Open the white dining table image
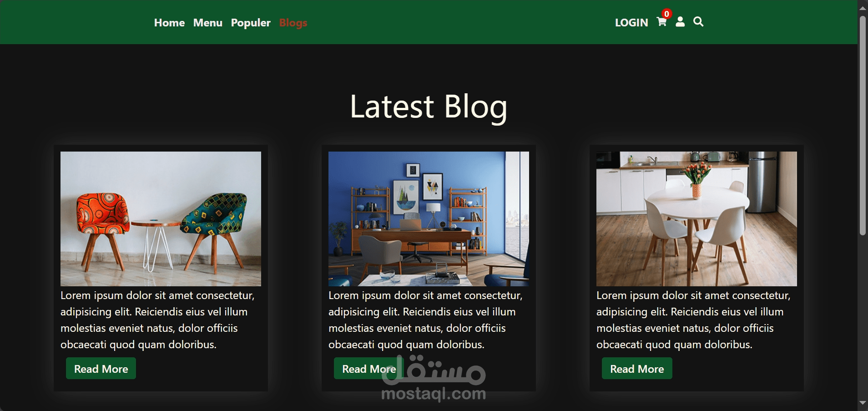The width and height of the screenshot is (868, 411). pyautogui.click(x=696, y=219)
